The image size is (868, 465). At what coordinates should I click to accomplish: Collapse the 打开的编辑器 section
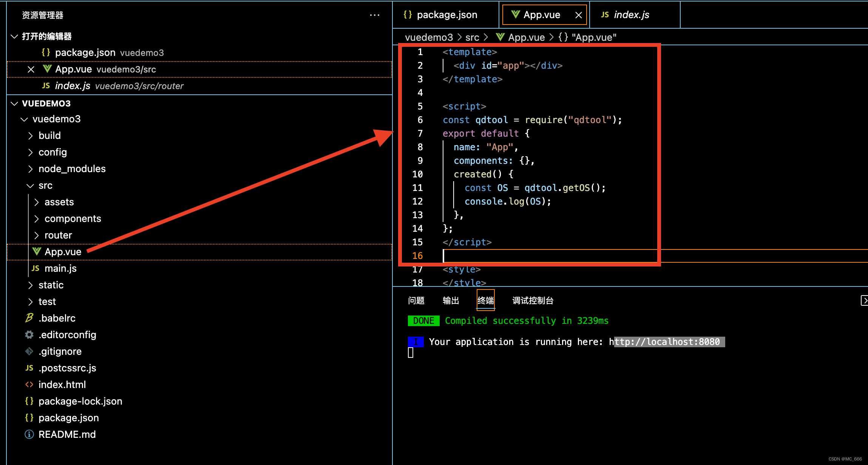tap(14, 36)
